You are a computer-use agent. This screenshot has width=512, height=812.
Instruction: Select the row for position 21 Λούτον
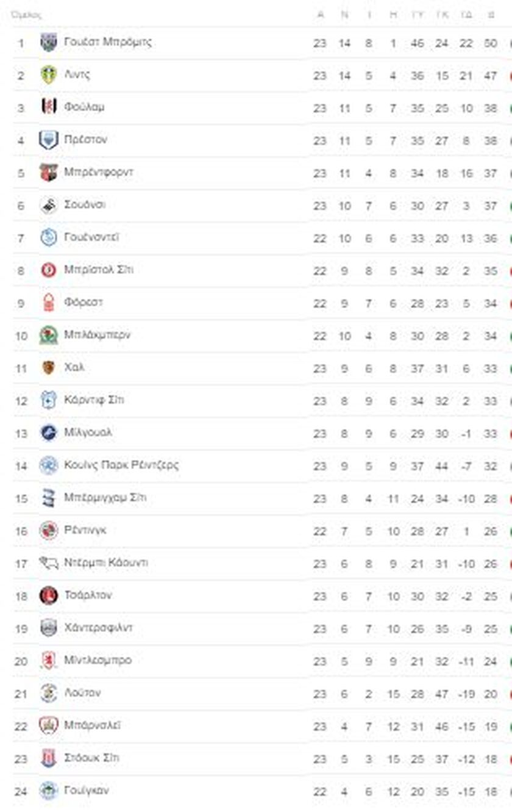click(x=262, y=694)
